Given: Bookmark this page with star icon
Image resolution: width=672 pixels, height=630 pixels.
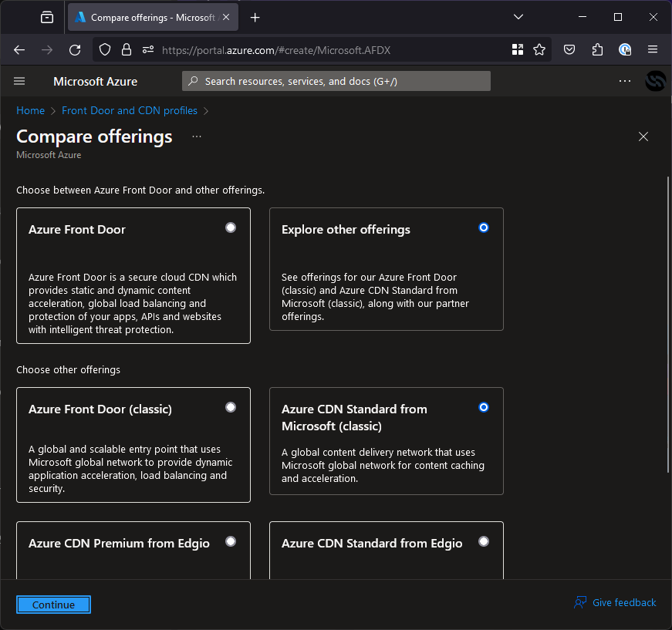Looking at the screenshot, I should pyautogui.click(x=539, y=49).
